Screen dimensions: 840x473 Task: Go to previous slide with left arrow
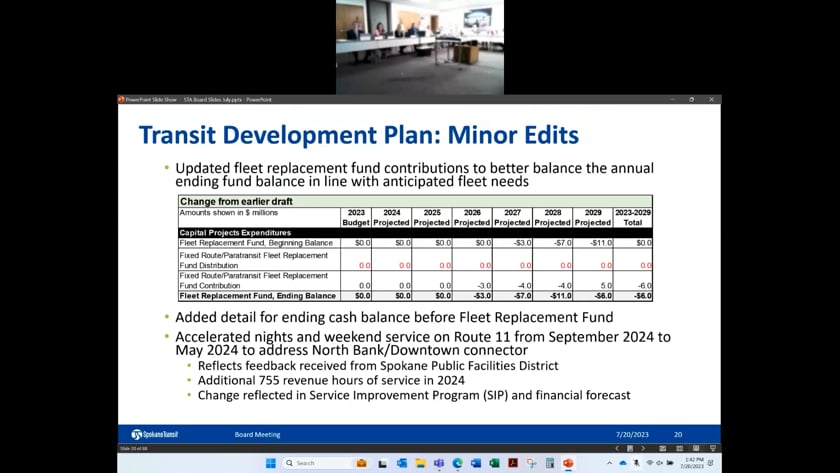click(x=618, y=448)
